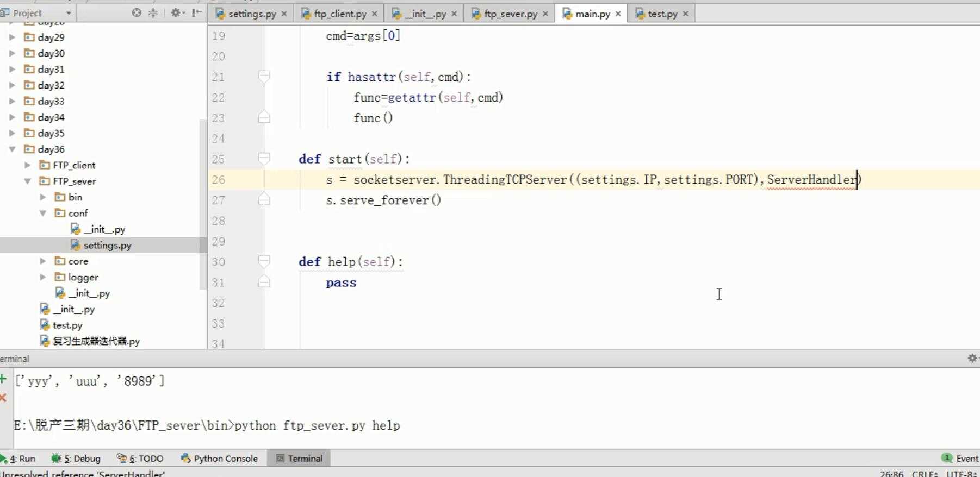
Task: Click the fold end marker on line 23
Action: click(264, 117)
